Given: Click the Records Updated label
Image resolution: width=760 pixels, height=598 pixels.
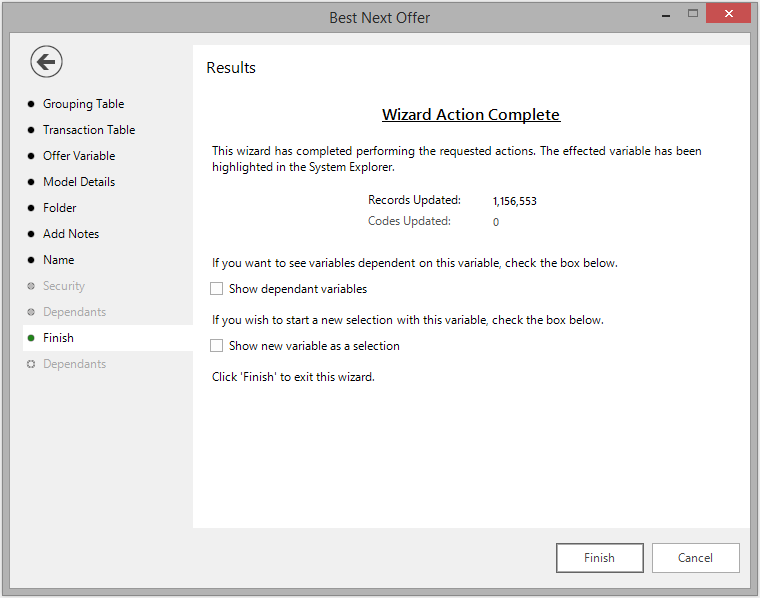Looking at the screenshot, I should [414, 200].
